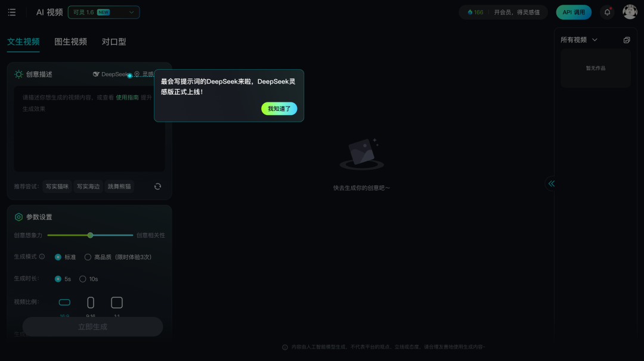Click the 立即生成 button
Viewport: 644px width, 361px height.
coord(93,327)
